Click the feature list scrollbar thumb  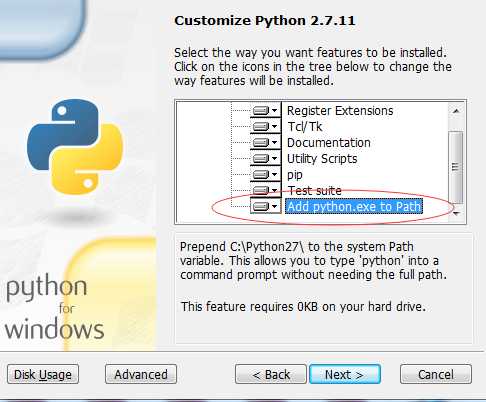(456, 167)
